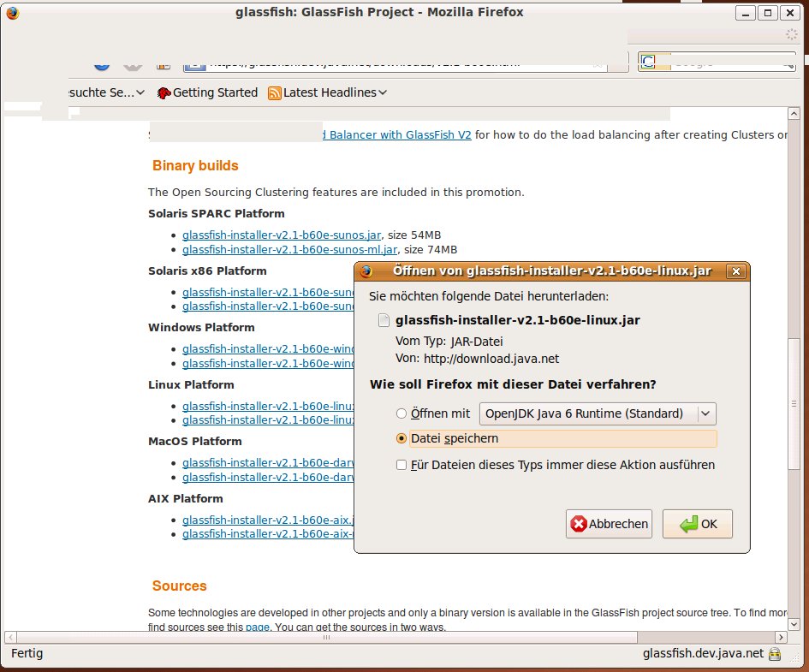Click the bold filename glassfish-installer-v2.1-b60e-linux.jar in dialog
Viewport: 809px width, 672px height.
(x=517, y=320)
